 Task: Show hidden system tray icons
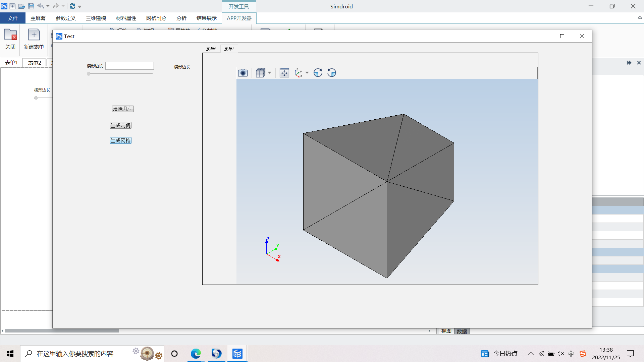pos(531,354)
